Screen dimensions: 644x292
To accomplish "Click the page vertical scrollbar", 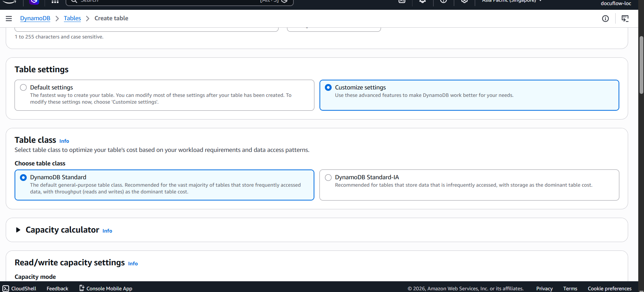I will click(x=641, y=65).
